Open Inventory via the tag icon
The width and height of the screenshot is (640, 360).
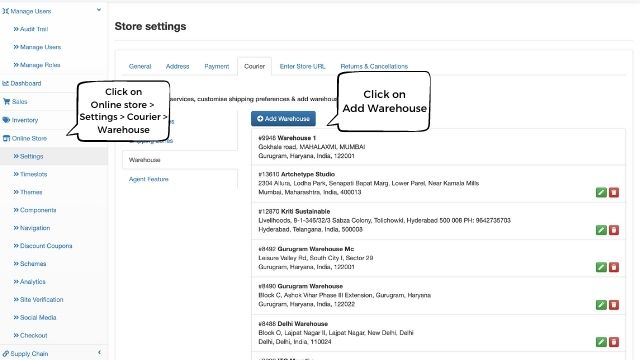[x=6, y=120]
